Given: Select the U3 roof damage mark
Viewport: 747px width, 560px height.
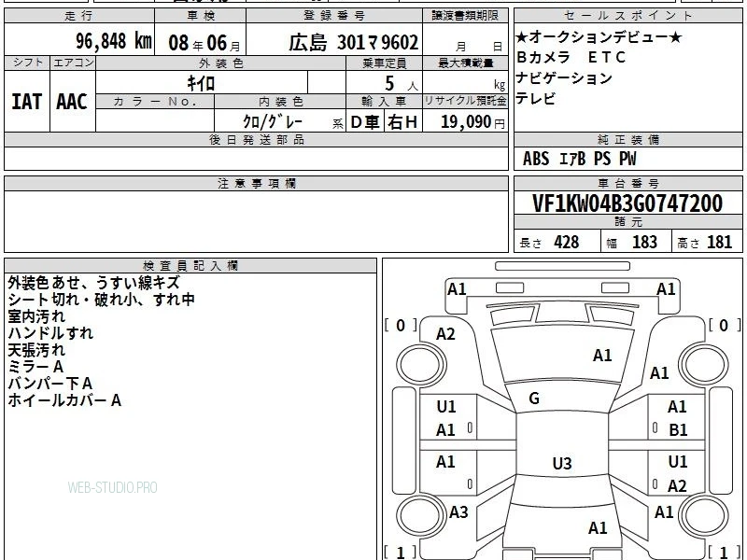Looking at the screenshot, I should tap(562, 463).
